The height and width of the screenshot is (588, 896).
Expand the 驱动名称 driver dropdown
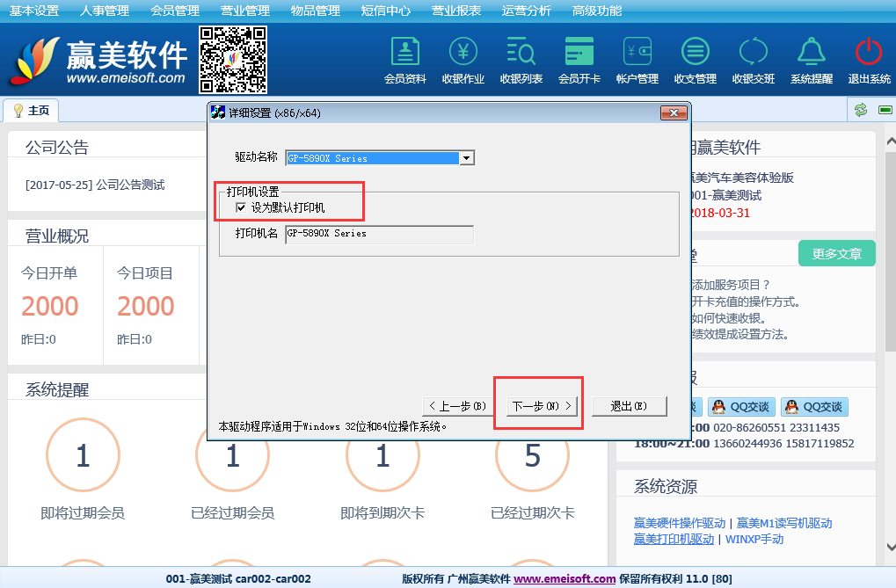[467, 158]
